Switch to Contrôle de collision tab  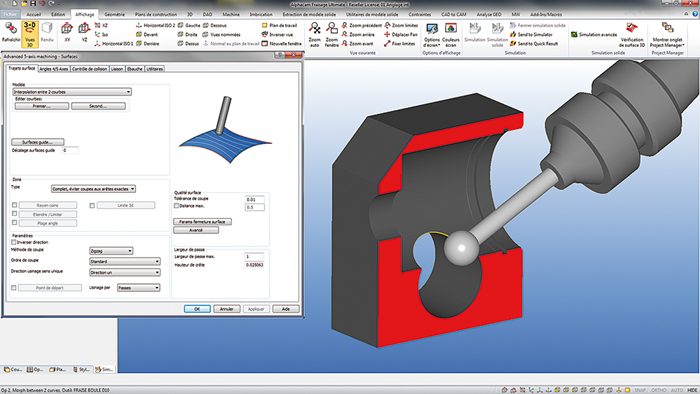(89, 69)
